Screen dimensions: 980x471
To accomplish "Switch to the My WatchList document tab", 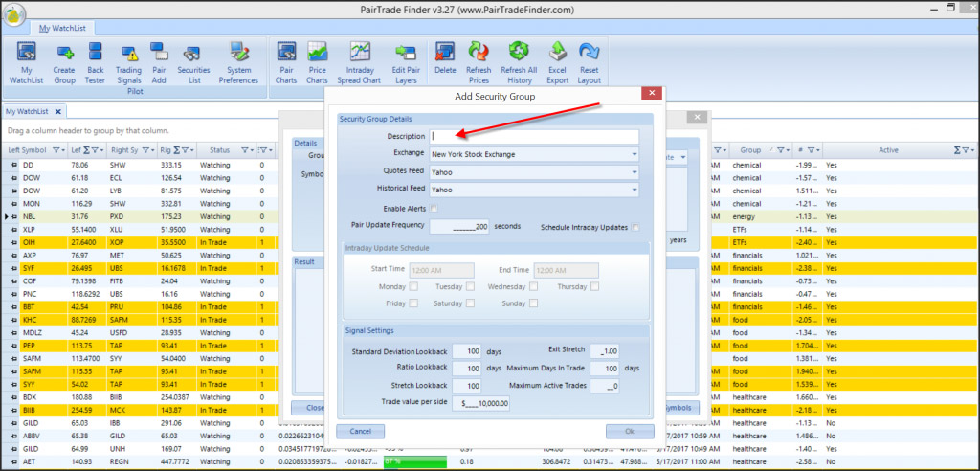I will point(27,112).
